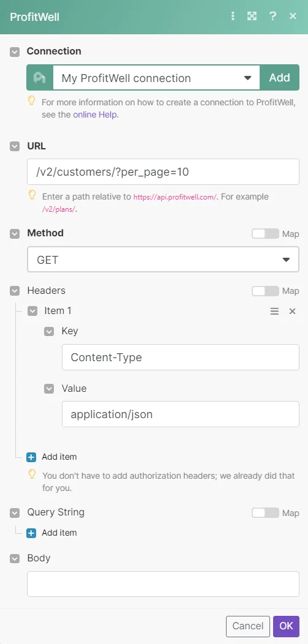The width and height of the screenshot is (308, 644).
Task: Click the Add connection button
Action: coord(279,78)
